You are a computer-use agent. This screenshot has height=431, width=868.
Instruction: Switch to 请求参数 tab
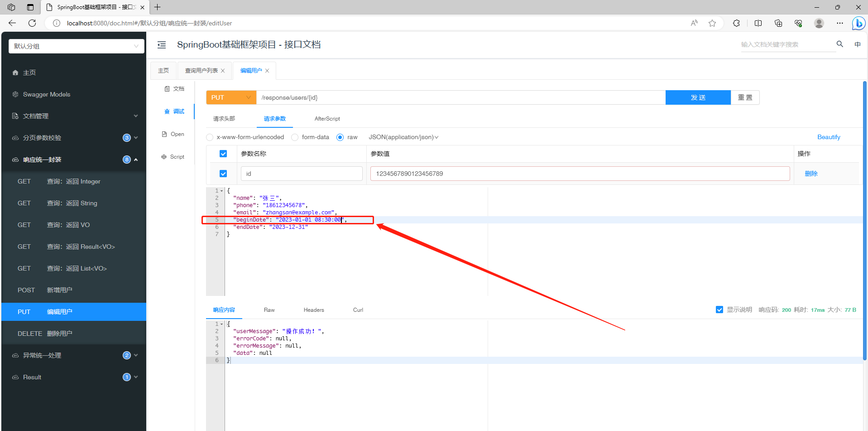[275, 119]
